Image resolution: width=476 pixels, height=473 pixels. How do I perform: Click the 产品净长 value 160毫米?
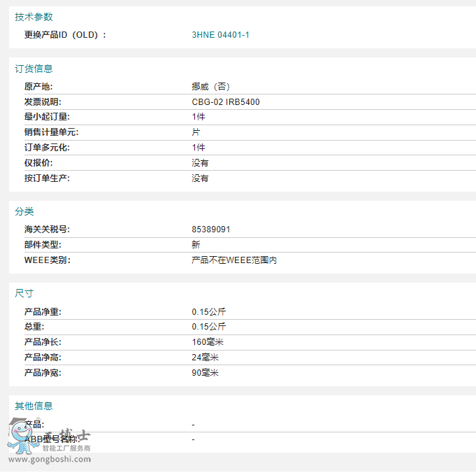tap(208, 342)
